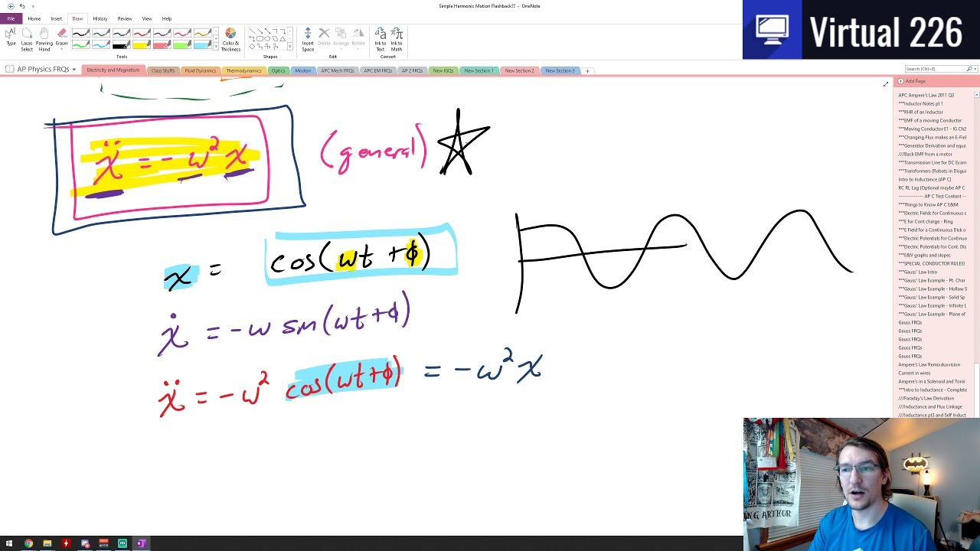Viewport: 980px width, 551px height.
Task: Open Google Chrome from the taskbar
Action: (28, 543)
